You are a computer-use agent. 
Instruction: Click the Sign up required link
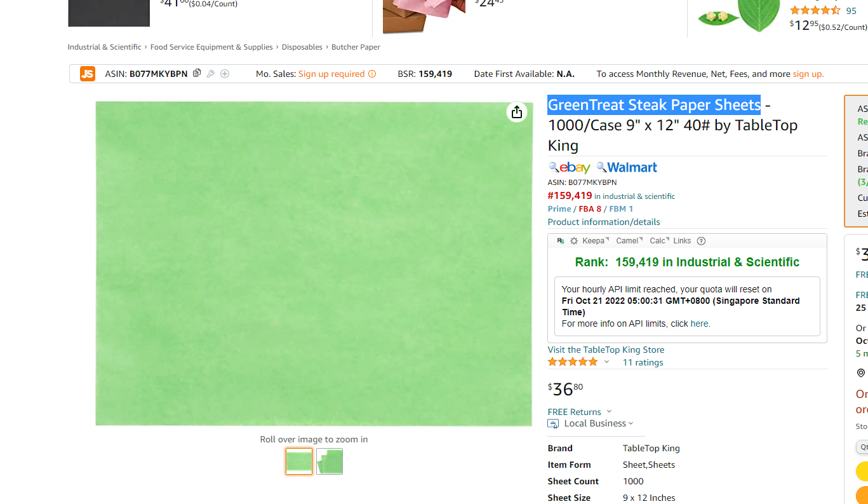pyautogui.click(x=331, y=74)
